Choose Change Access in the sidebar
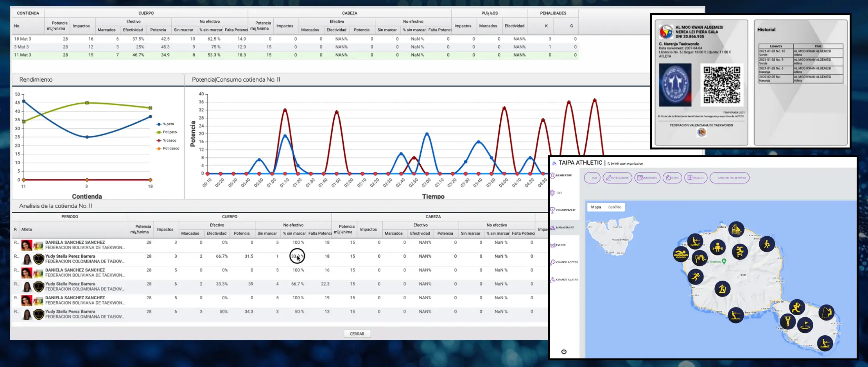Viewport: 868px width, 367px height. click(564, 262)
